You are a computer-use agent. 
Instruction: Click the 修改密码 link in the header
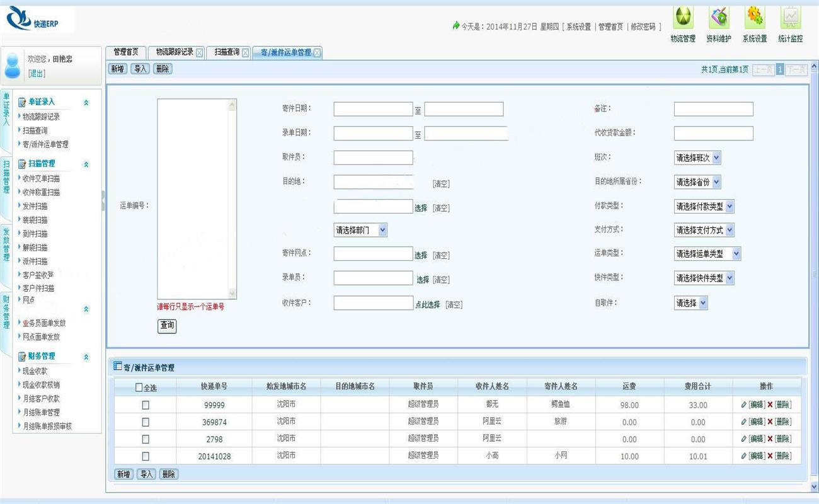point(643,26)
